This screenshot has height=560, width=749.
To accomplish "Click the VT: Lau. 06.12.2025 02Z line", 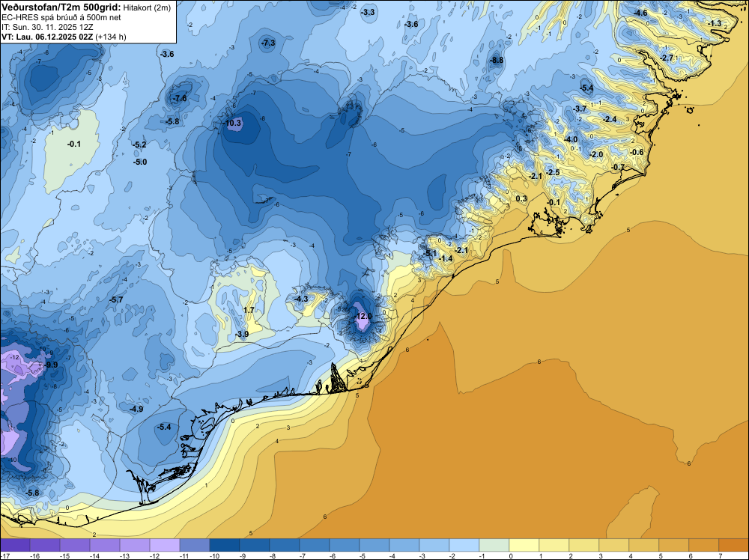I will pyautogui.click(x=47, y=37).
